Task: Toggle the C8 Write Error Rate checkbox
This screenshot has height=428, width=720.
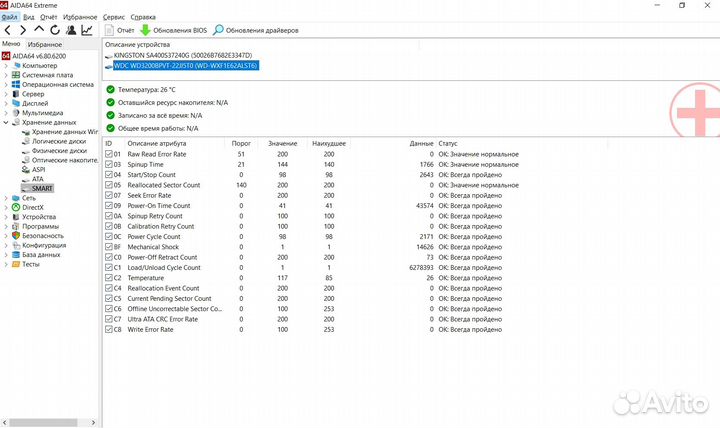Action: tap(109, 330)
